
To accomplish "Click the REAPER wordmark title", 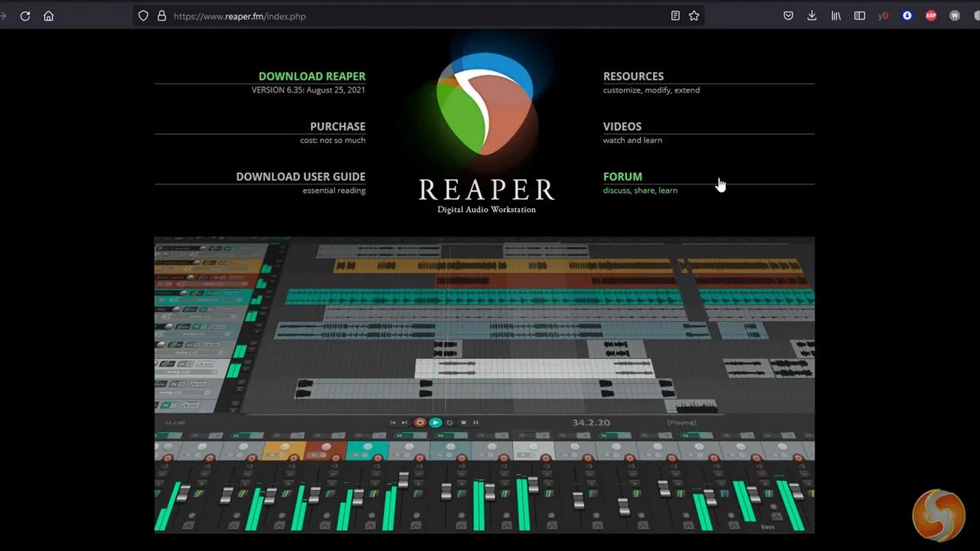I will coord(486,189).
